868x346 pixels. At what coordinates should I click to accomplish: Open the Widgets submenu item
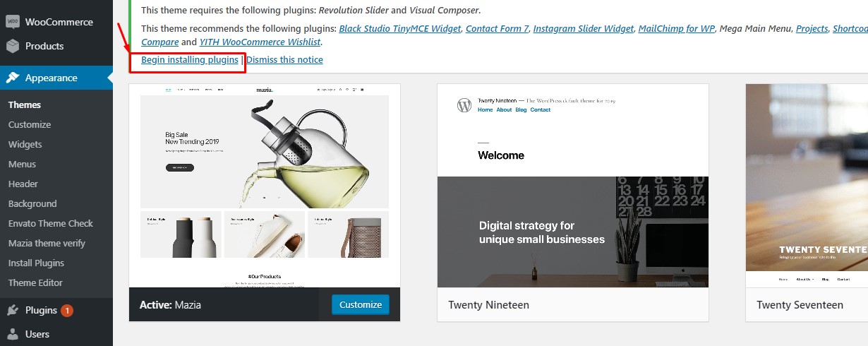point(25,144)
